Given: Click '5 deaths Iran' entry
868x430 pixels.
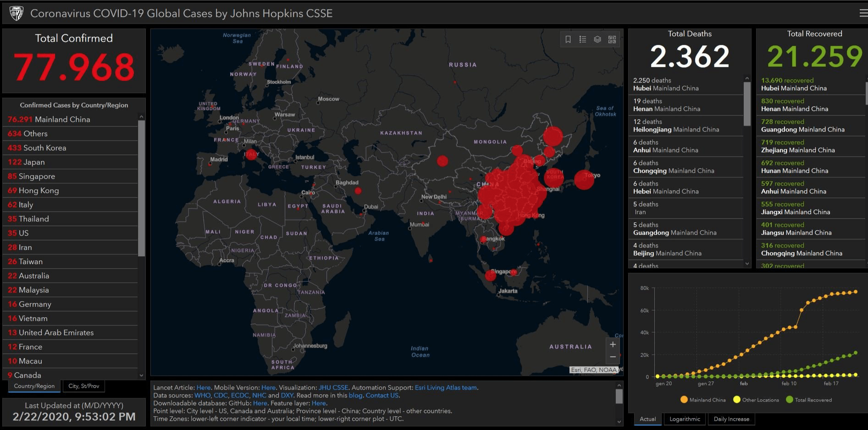Looking at the screenshot, I should click(x=686, y=208).
